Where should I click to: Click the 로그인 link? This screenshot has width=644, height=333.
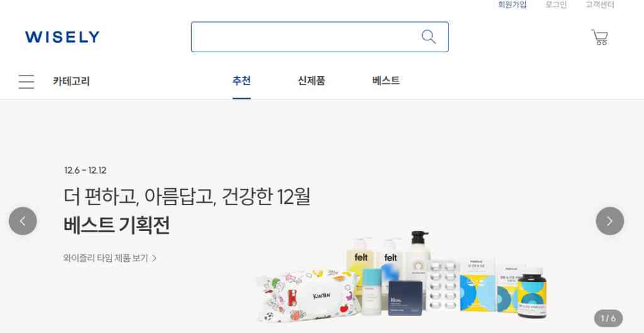[x=556, y=5]
